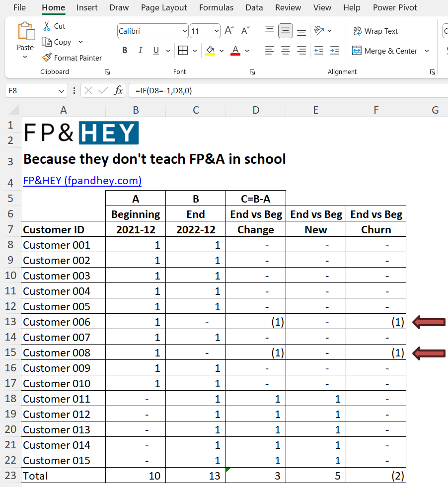Expand fill color dropdown arrow
The width and height of the screenshot is (448, 487).
pos(222,51)
